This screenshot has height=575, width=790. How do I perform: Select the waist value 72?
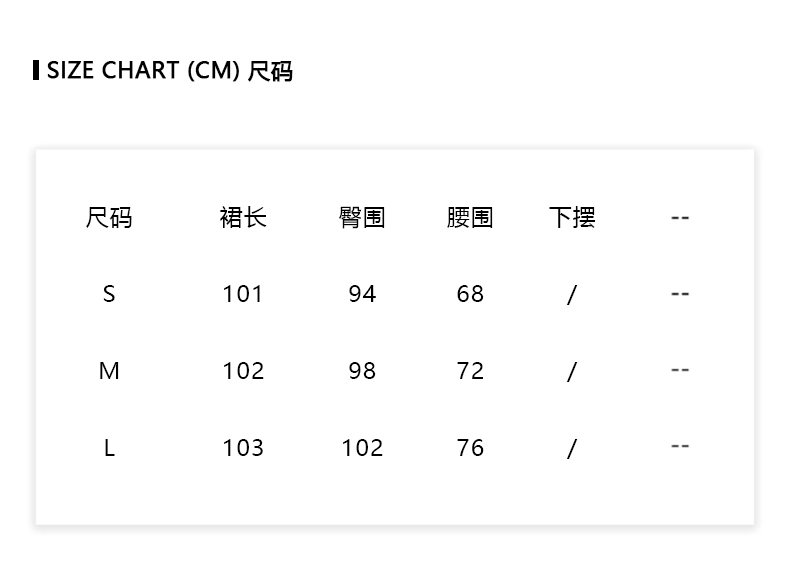(470, 371)
